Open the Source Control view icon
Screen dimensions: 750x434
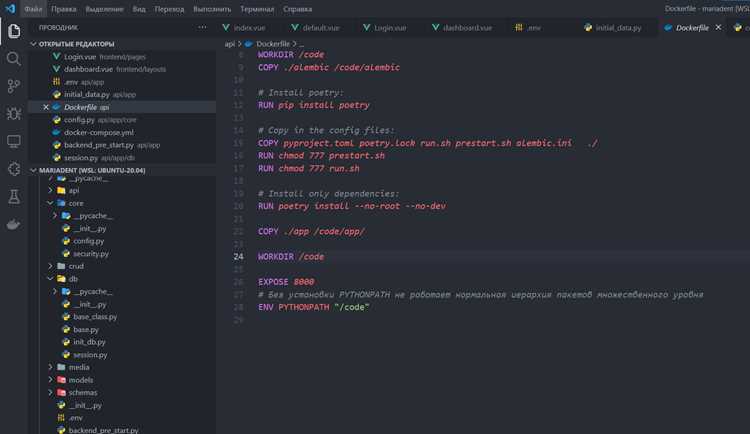click(13, 86)
